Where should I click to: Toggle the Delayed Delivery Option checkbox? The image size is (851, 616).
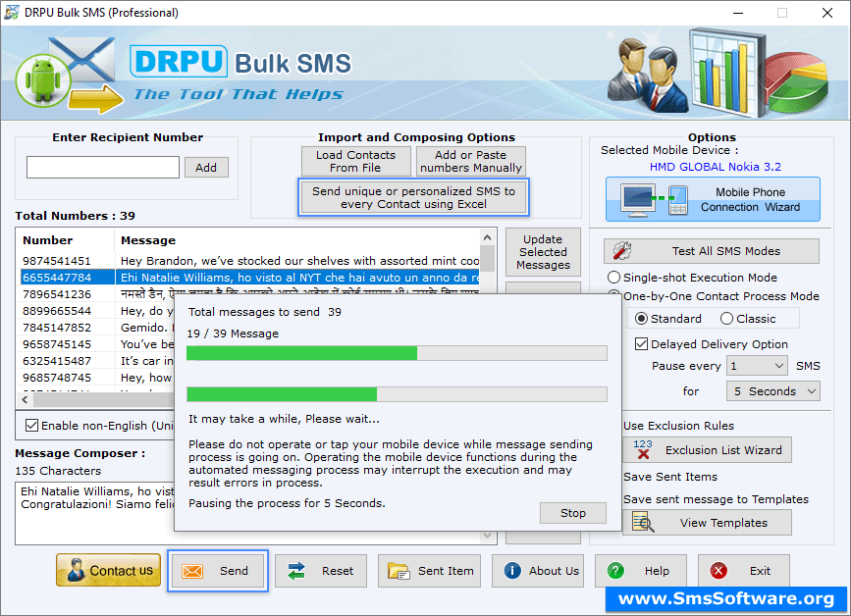(x=642, y=343)
